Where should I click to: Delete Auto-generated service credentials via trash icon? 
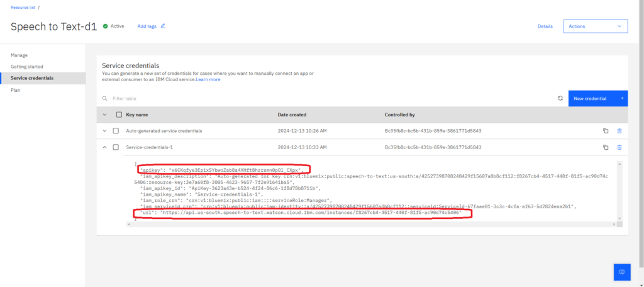click(x=619, y=131)
